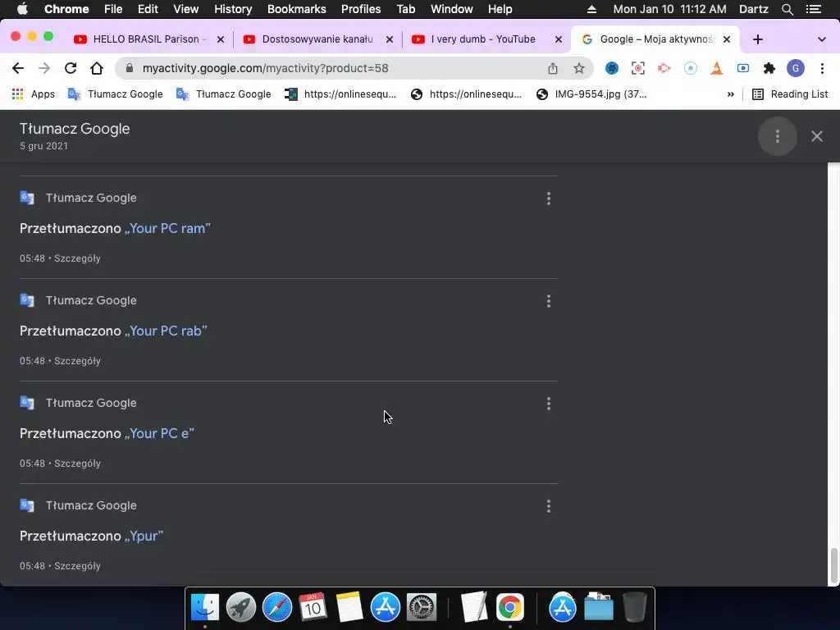Click the page vertical scrollbar thumb
The image size is (840, 630).
(x=833, y=566)
